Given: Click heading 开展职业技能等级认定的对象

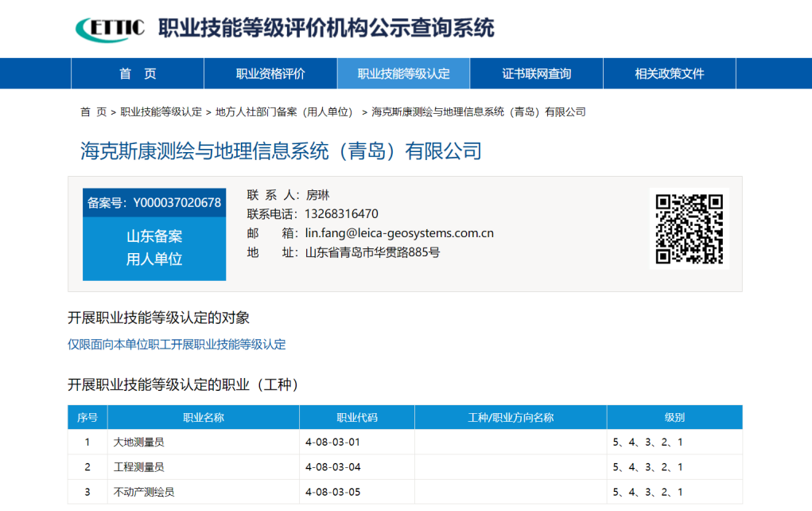Looking at the screenshot, I should (158, 318).
